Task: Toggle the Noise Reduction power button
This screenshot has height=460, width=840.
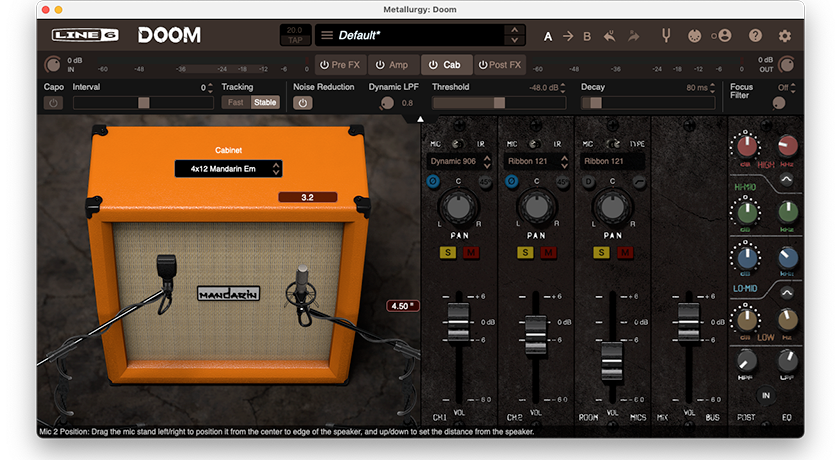Action: (303, 103)
